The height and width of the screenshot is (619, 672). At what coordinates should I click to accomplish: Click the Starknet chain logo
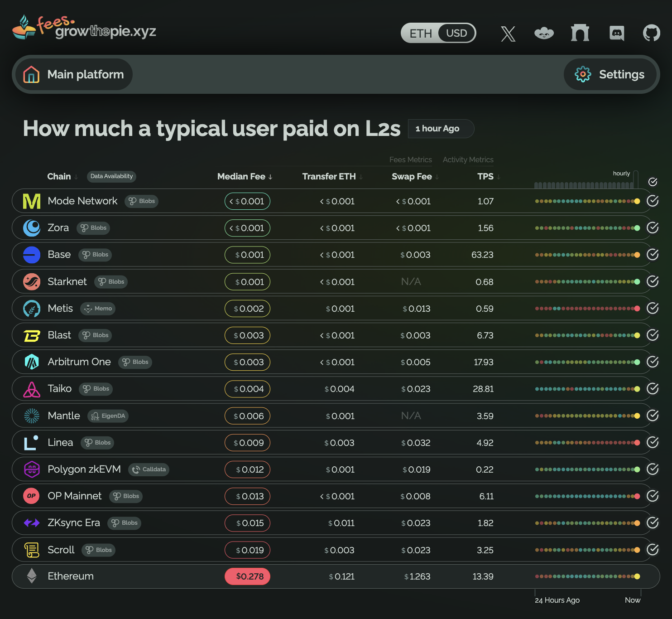pyautogui.click(x=32, y=282)
